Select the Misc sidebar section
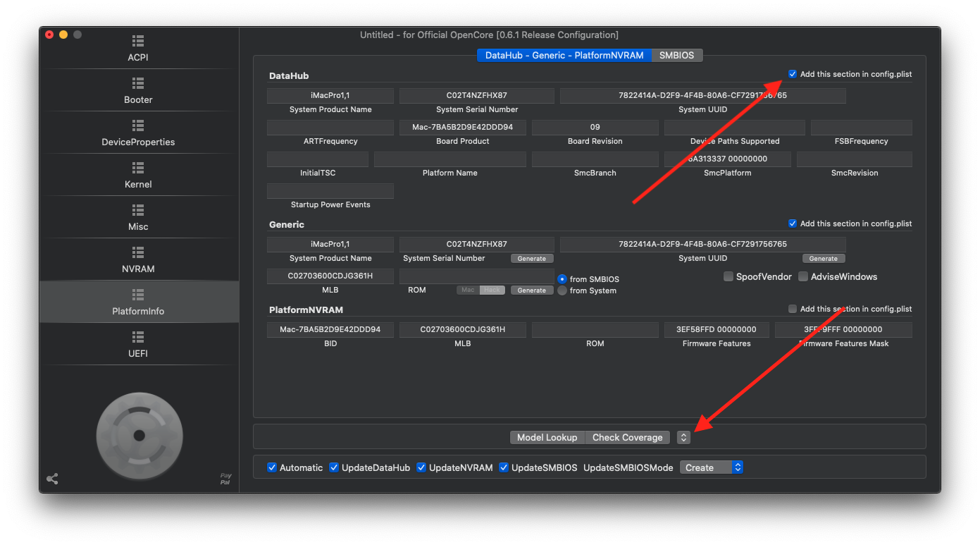The image size is (980, 545). pos(138,217)
